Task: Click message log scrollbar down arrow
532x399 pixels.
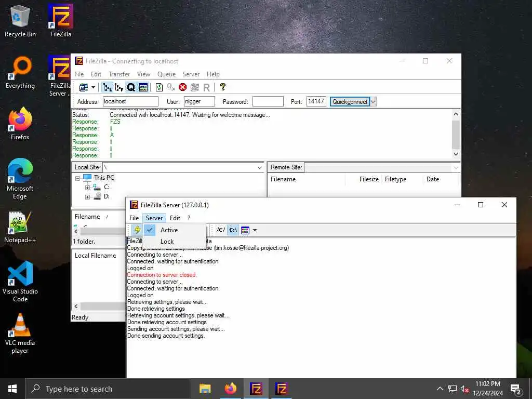Action: coord(456,154)
